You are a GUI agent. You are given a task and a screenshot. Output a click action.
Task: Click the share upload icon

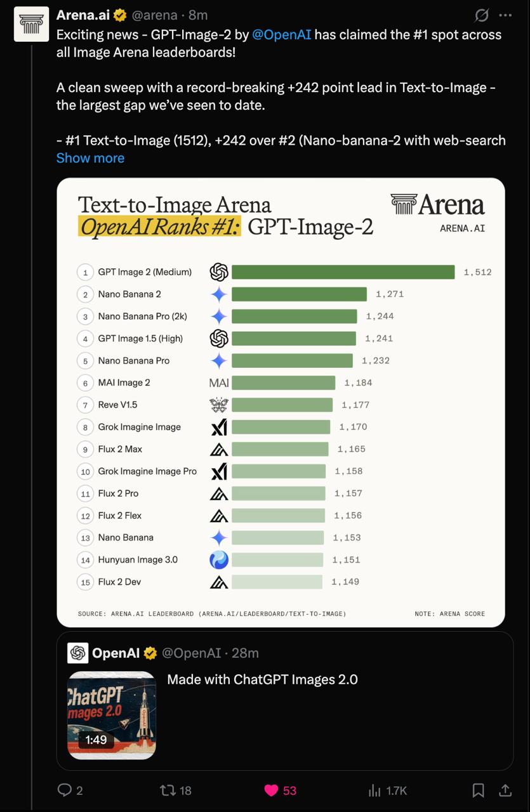(505, 790)
